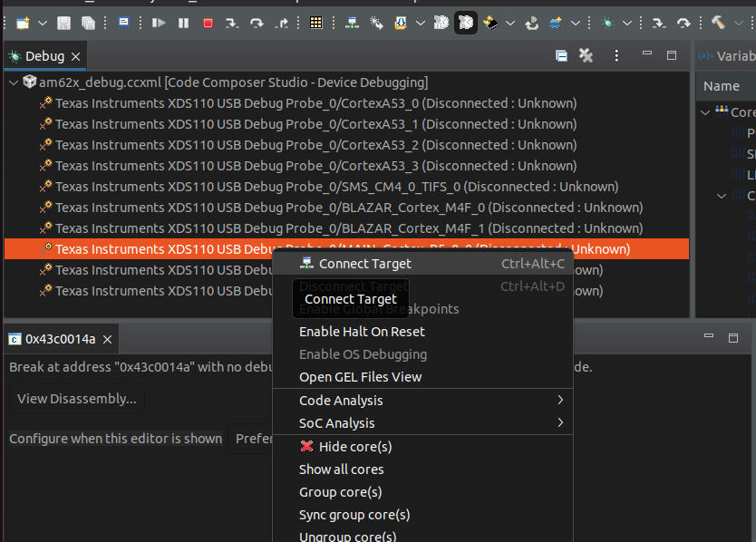Switch to the 0x43c0014a editor tab
The width and height of the screenshot is (756, 542).
(60, 340)
